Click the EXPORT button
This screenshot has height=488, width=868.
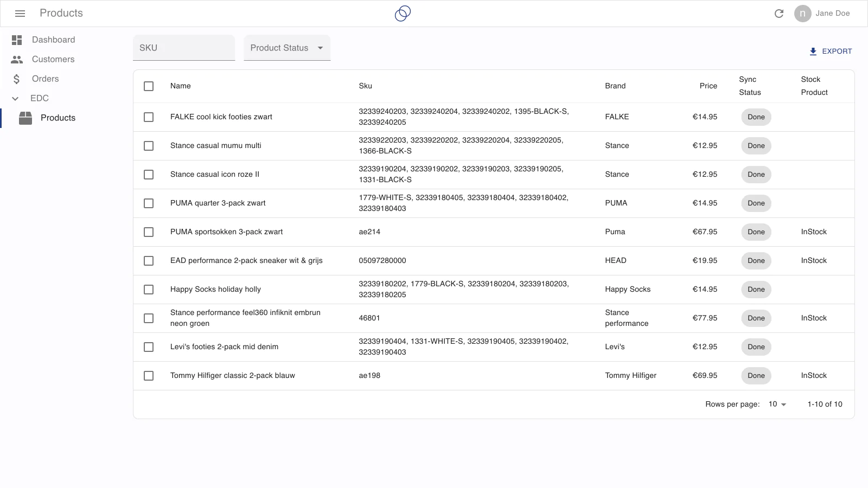[x=831, y=52]
